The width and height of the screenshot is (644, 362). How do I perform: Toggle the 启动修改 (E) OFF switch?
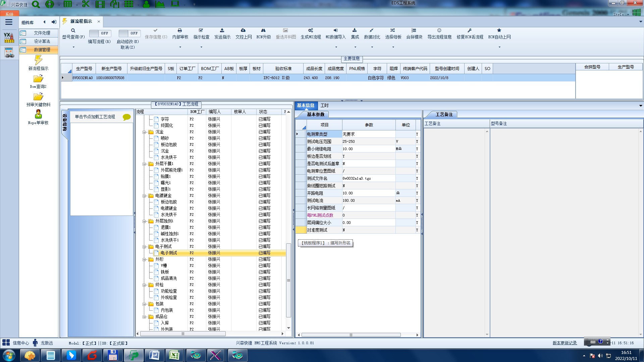129,33
